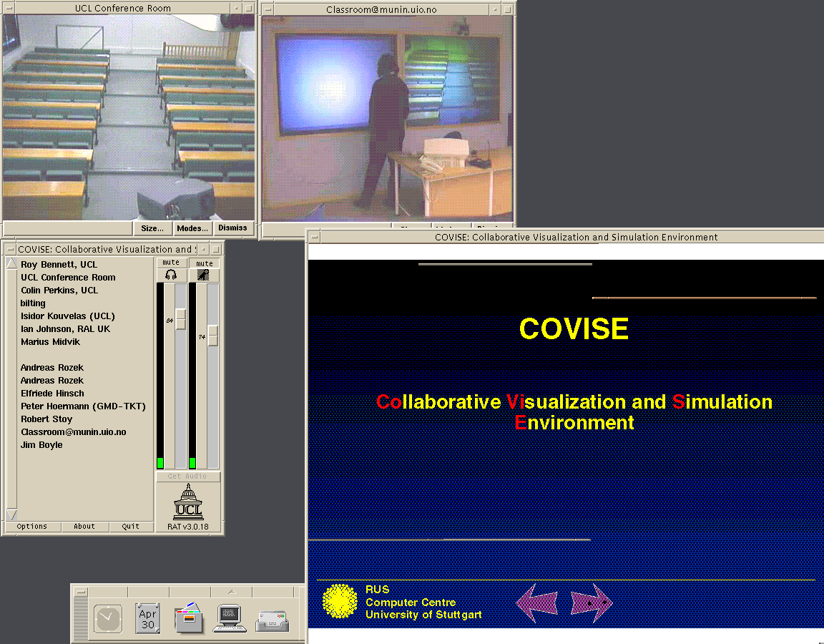Select Isidor Kouvelas (UCL) in the list
Image resolution: width=824 pixels, height=644 pixels.
[68, 316]
